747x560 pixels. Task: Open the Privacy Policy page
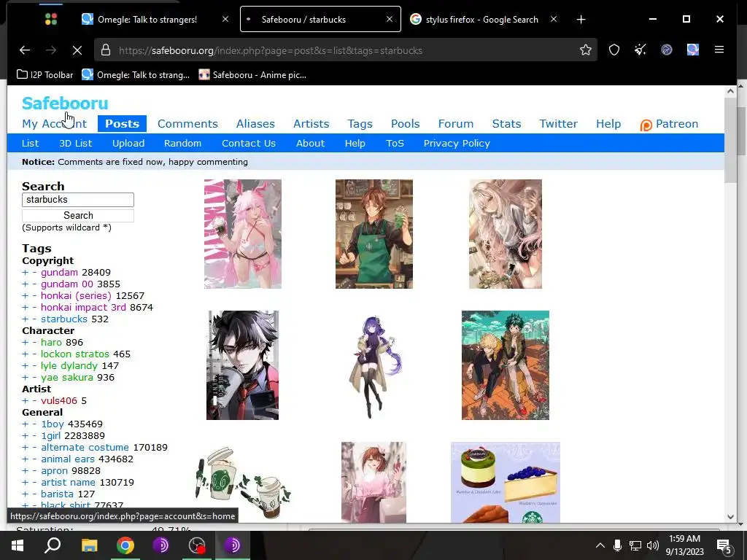[x=457, y=144]
